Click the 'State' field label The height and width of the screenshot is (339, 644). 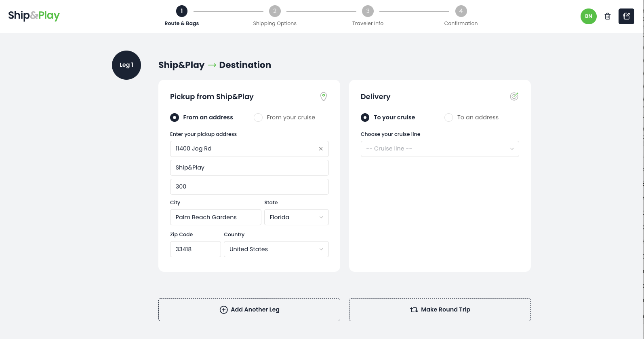(271, 203)
